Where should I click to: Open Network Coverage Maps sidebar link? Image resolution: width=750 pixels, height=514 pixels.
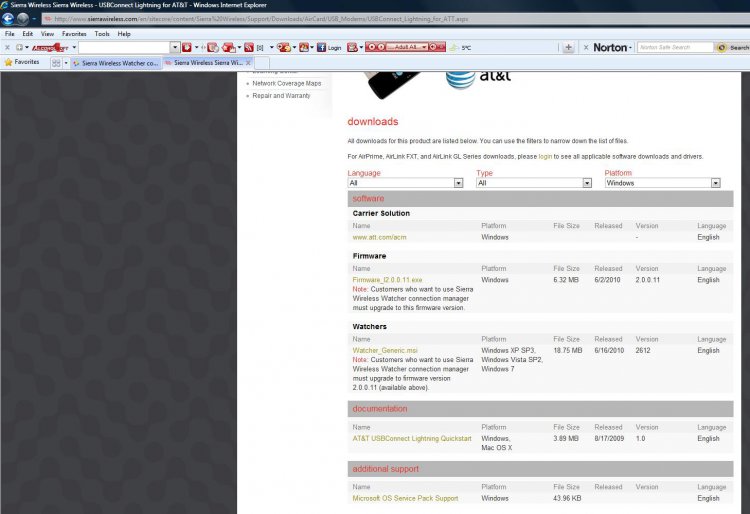287,84
